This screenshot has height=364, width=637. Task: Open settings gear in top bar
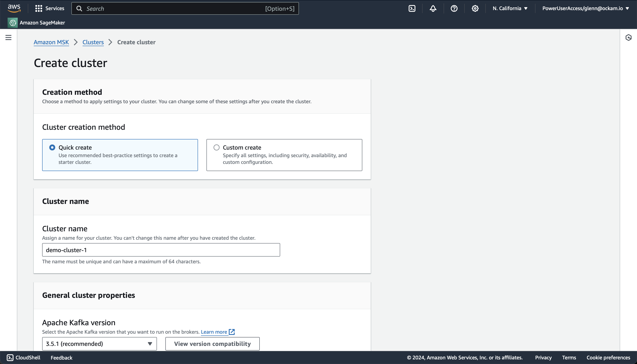[x=475, y=8]
